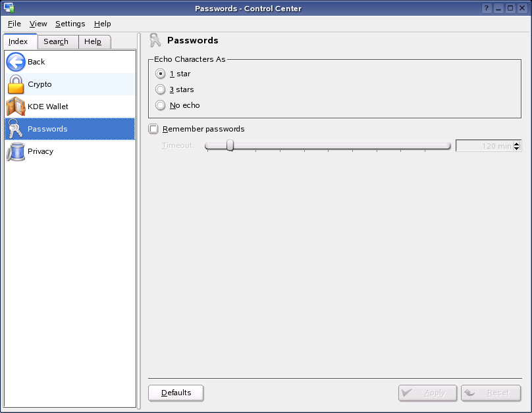532x413 pixels.
Task: Click the Reset button
Action: tap(491, 393)
